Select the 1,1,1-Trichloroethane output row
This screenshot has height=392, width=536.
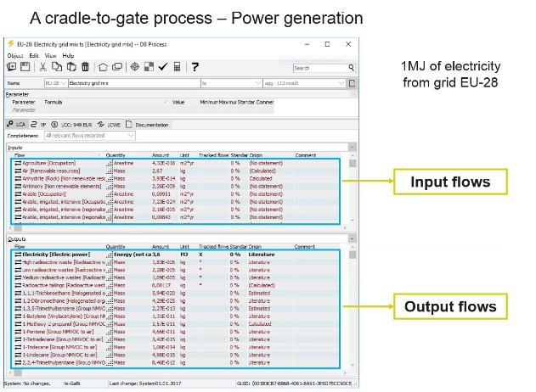175,293
